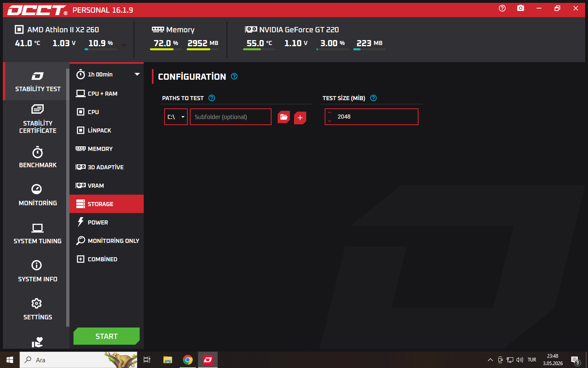Click the AMD Athlon II X2 260 label

[63, 30]
